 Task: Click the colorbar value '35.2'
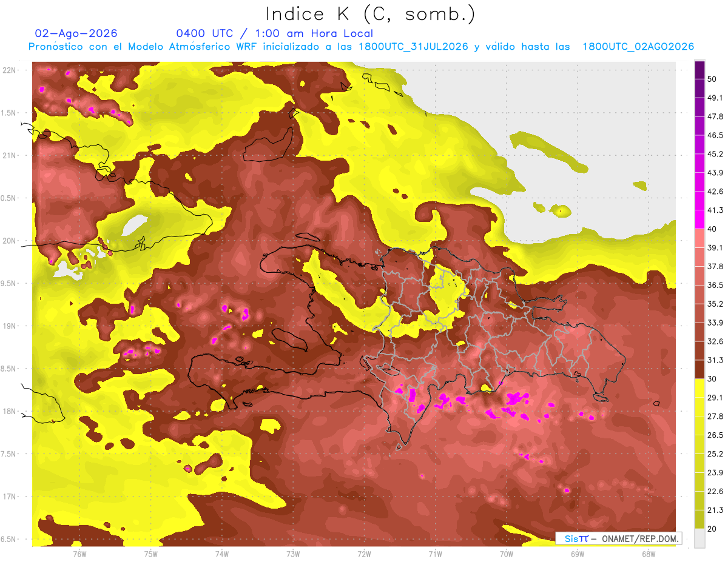coord(715,304)
